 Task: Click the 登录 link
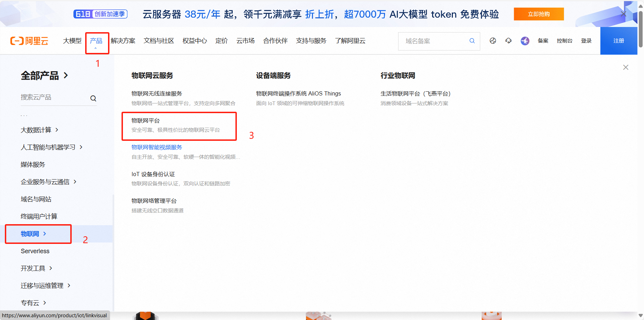(x=586, y=41)
